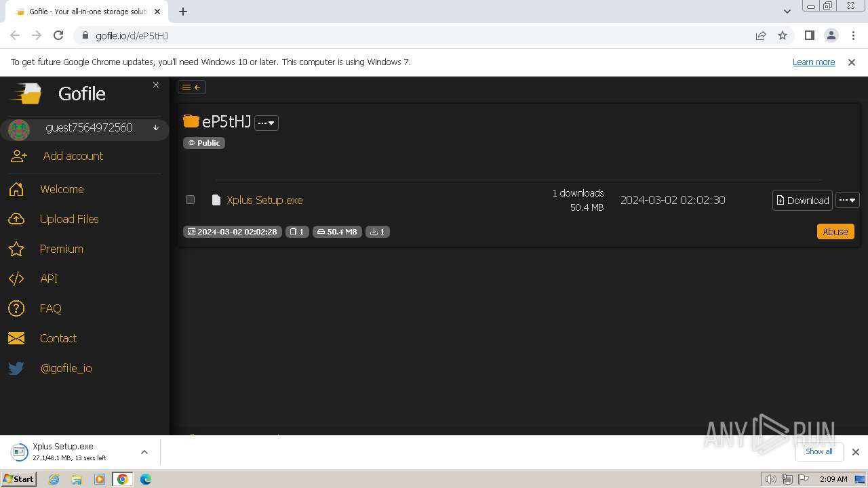Report content with the Abuse button
The image size is (868, 488).
pyautogui.click(x=835, y=232)
